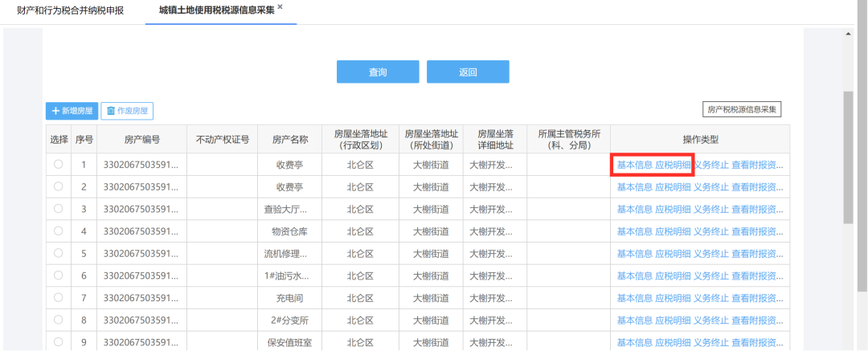Open 基本信息 for 物资仓库 row
The width and height of the screenshot is (868, 351).
click(x=634, y=231)
